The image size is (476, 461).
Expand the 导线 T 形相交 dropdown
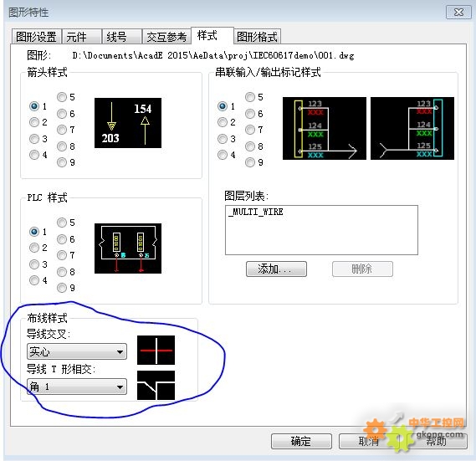coord(77,387)
